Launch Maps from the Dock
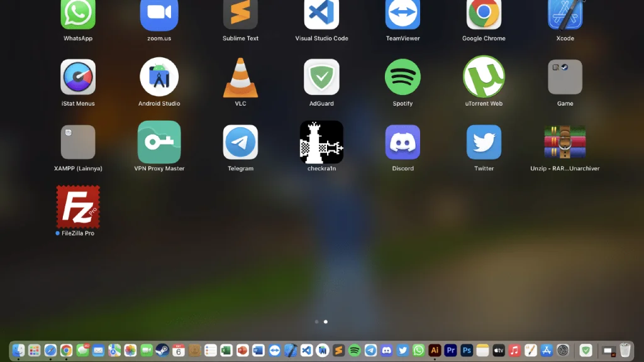This screenshot has width=644, height=362. (x=114, y=351)
